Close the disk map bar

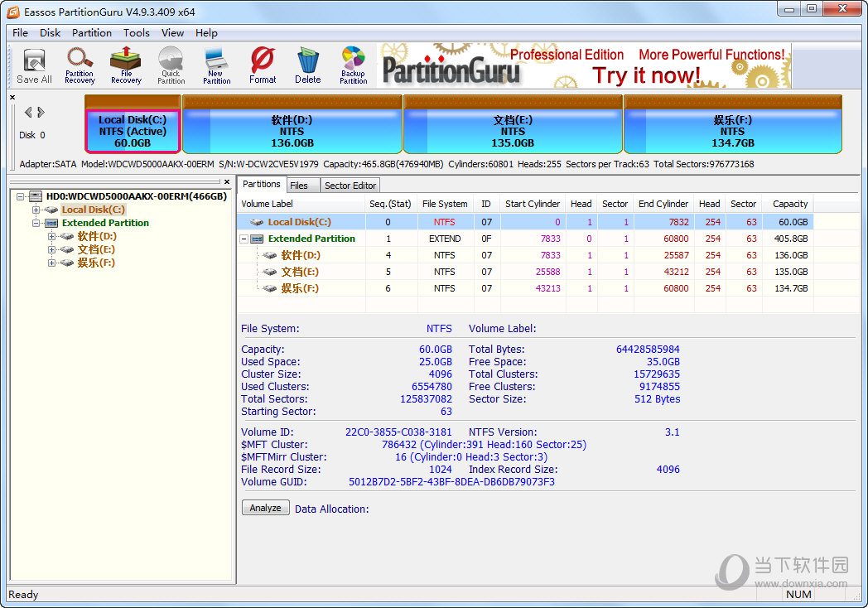tap(12, 98)
